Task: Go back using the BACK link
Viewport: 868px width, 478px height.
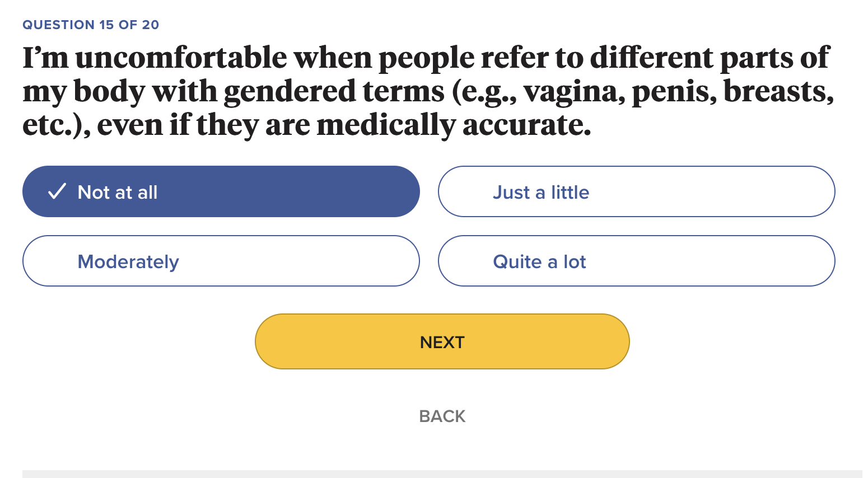Action: click(442, 416)
